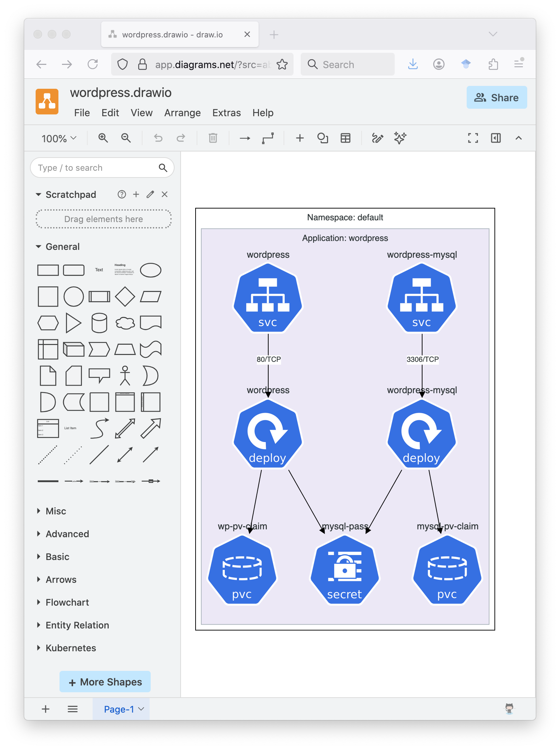Select the hexagon shape in General palette
Viewport: 560px width, 750px height.
click(48, 323)
